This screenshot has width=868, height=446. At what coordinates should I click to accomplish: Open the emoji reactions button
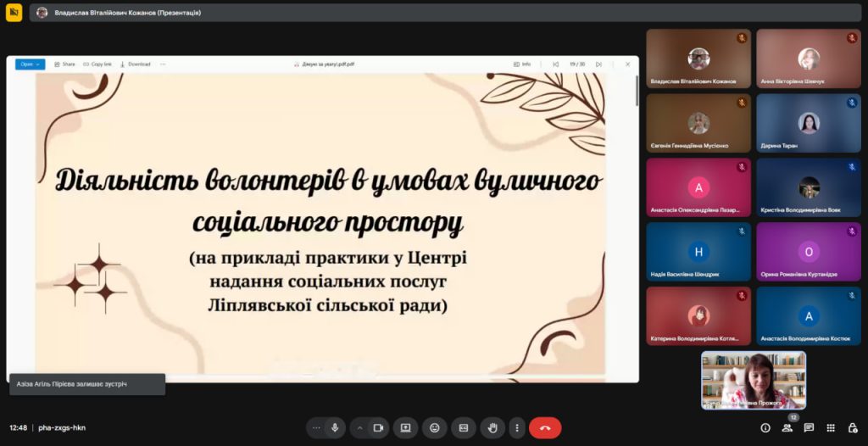[x=435, y=428]
